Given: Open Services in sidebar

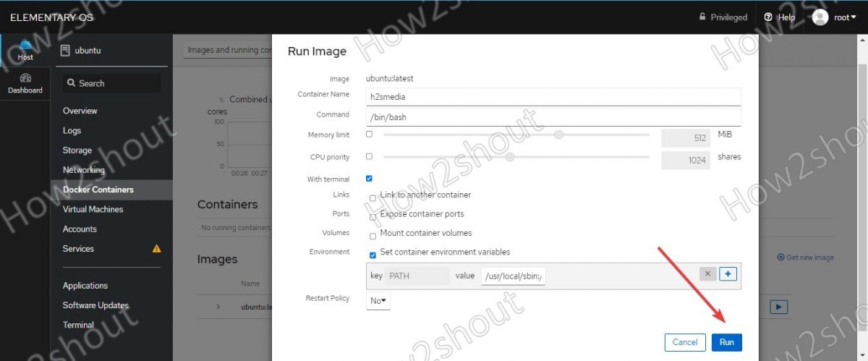Looking at the screenshot, I should (x=78, y=249).
